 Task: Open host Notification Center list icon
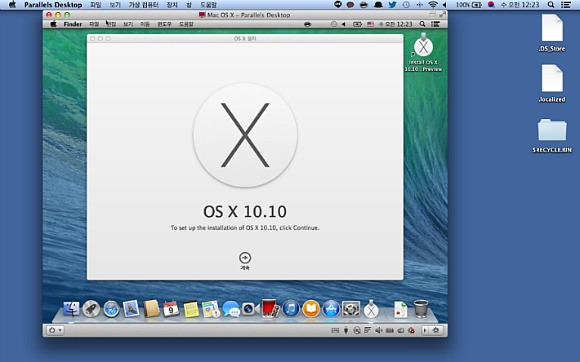pos(566,5)
